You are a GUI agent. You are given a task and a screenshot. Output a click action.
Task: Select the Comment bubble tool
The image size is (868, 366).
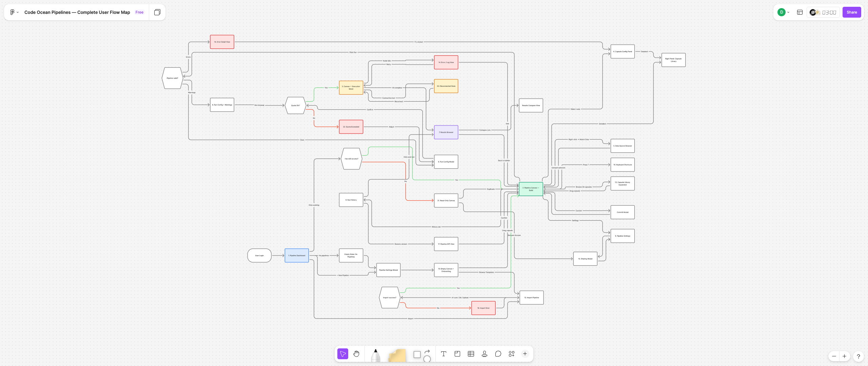pos(498,353)
